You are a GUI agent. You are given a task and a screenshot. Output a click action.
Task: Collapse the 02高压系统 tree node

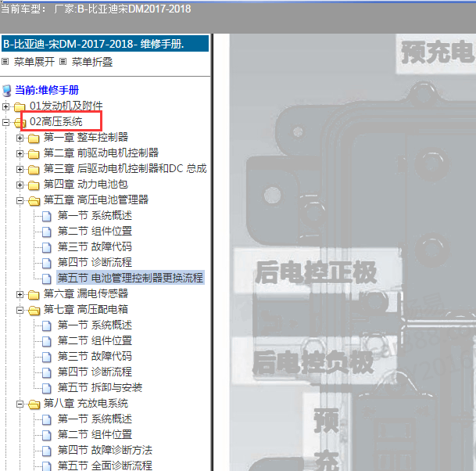[x=5, y=123]
